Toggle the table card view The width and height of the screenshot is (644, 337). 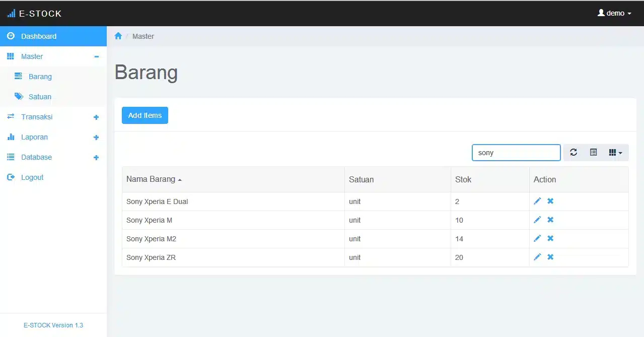click(593, 153)
